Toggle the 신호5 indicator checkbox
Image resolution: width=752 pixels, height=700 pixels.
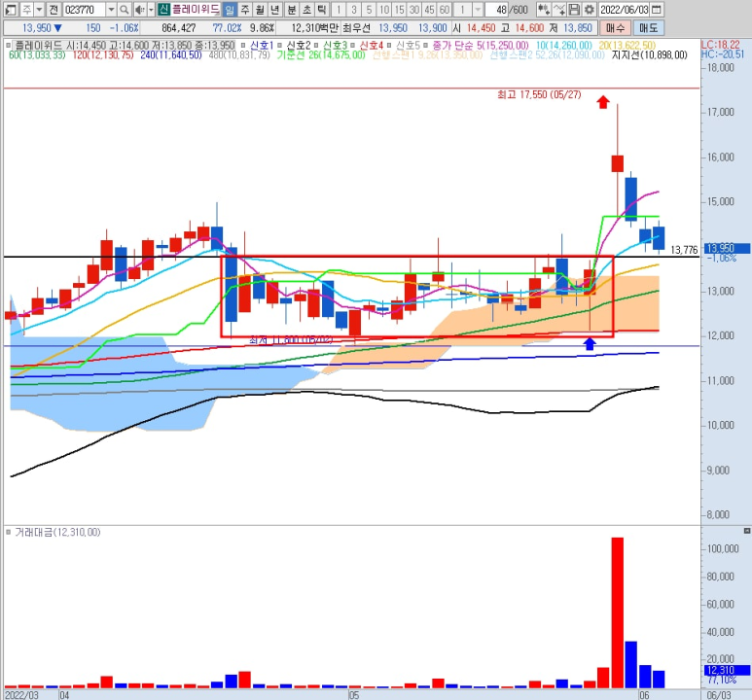point(389,45)
